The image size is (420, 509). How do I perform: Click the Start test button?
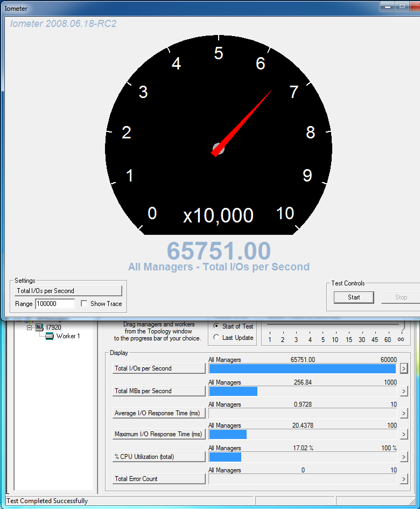click(354, 297)
